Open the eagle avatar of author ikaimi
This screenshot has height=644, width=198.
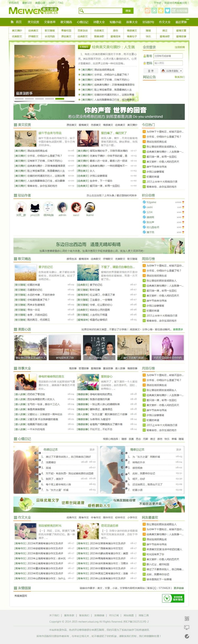[90, 207]
